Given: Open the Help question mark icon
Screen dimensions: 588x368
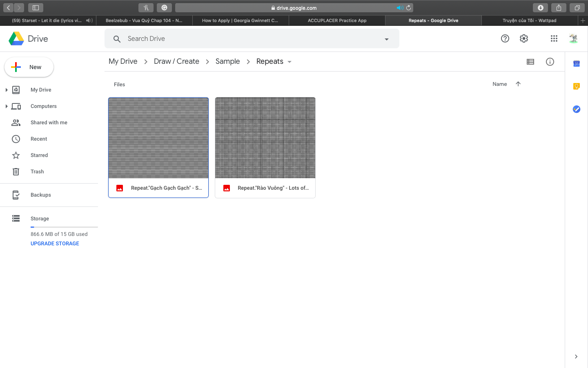Looking at the screenshot, I should [505, 38].
